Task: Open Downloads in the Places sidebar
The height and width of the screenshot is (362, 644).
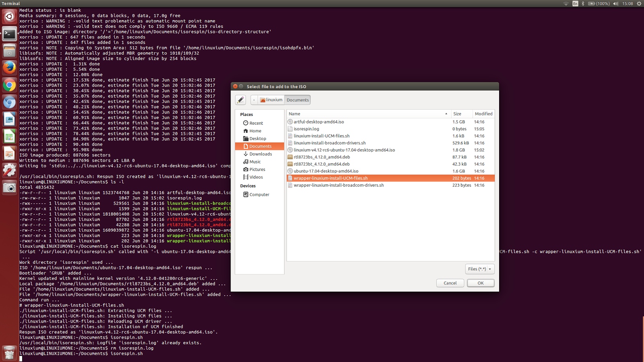Action: pos(260,154)
